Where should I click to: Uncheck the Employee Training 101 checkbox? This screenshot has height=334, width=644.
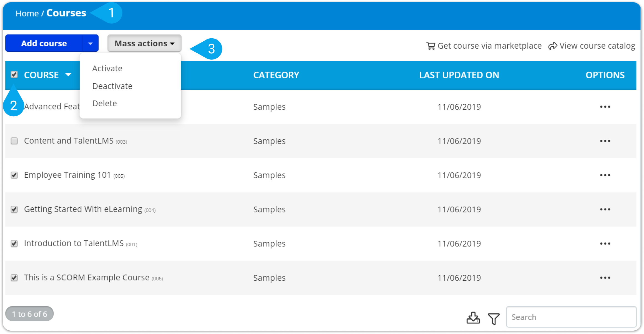tap(14, 175)
